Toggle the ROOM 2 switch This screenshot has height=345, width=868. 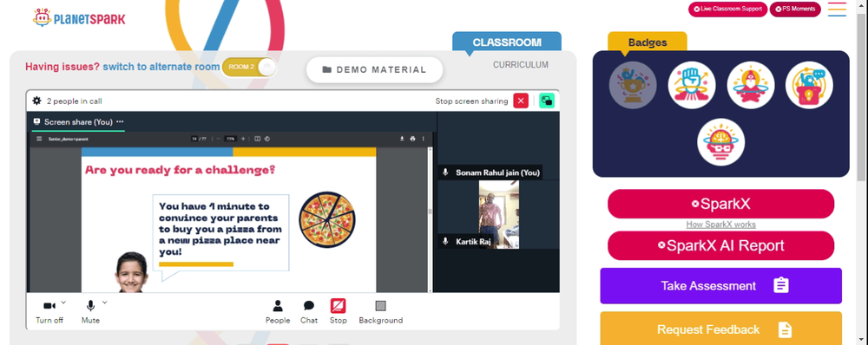click(248, 67)
